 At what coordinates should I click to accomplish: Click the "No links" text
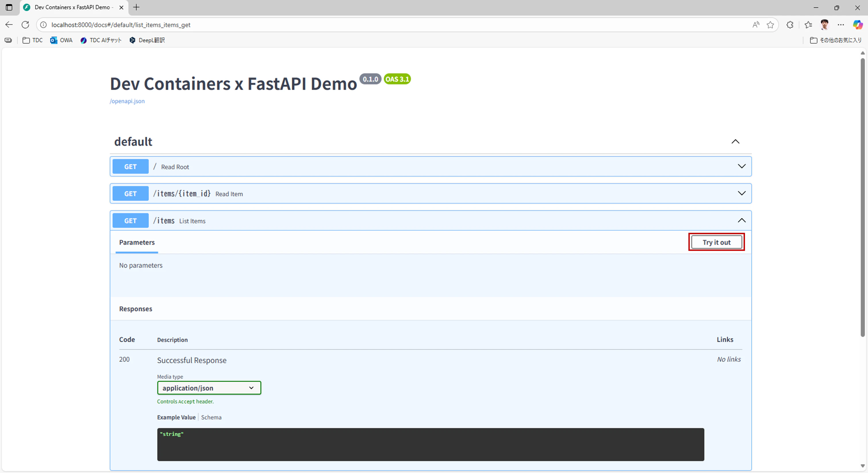pos(729,359)
